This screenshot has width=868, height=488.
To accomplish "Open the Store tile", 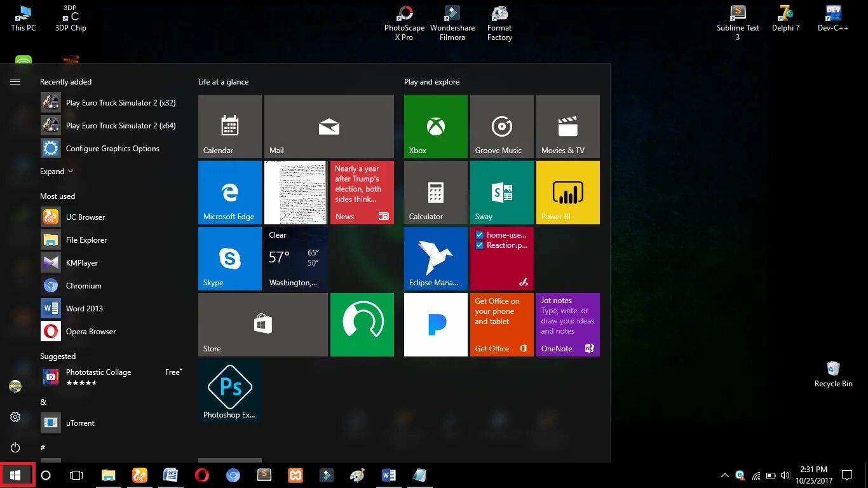I will [263, 325].
